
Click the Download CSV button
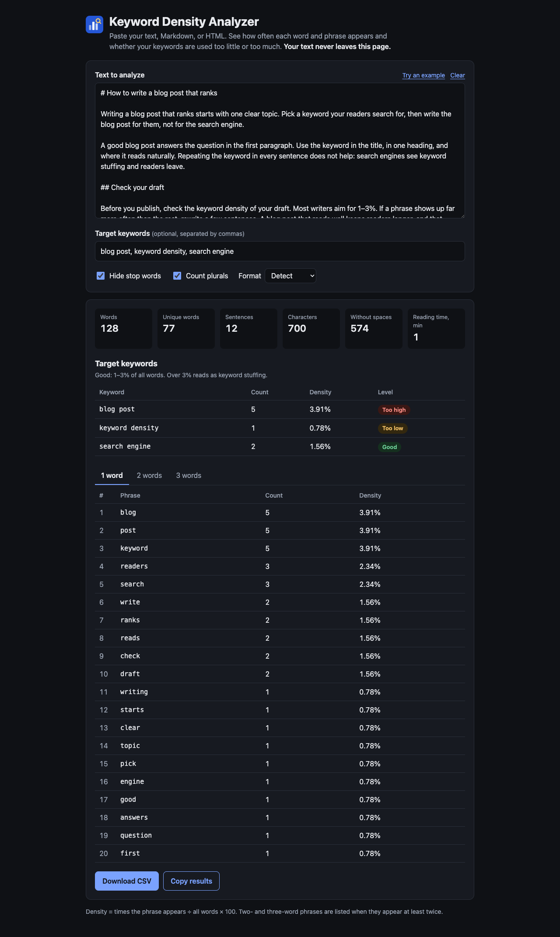click(x=127, y=881)
